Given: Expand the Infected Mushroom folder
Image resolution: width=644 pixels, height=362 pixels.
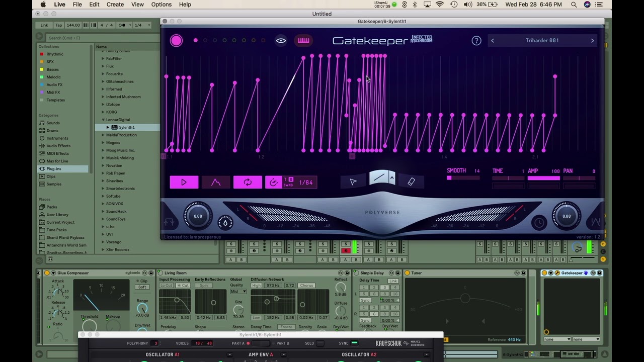Looking at the screenshot, I should (103, 97).
